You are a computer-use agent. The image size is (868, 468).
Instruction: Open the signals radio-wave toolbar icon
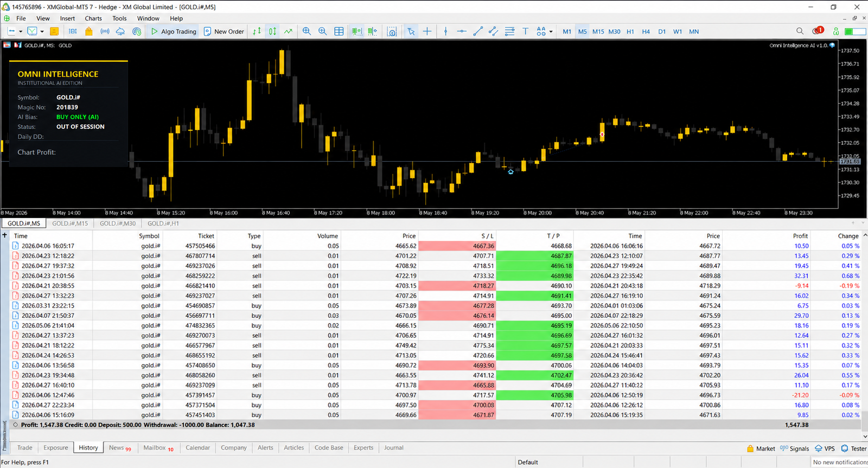105,31
